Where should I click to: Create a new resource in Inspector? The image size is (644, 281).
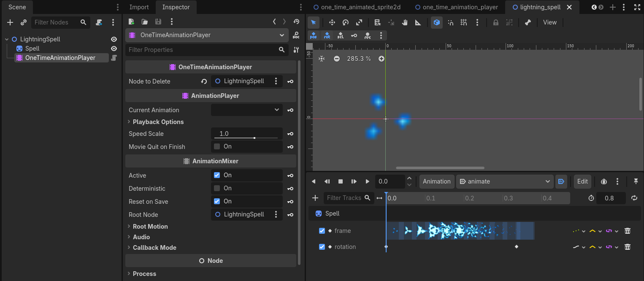point(131,22)
